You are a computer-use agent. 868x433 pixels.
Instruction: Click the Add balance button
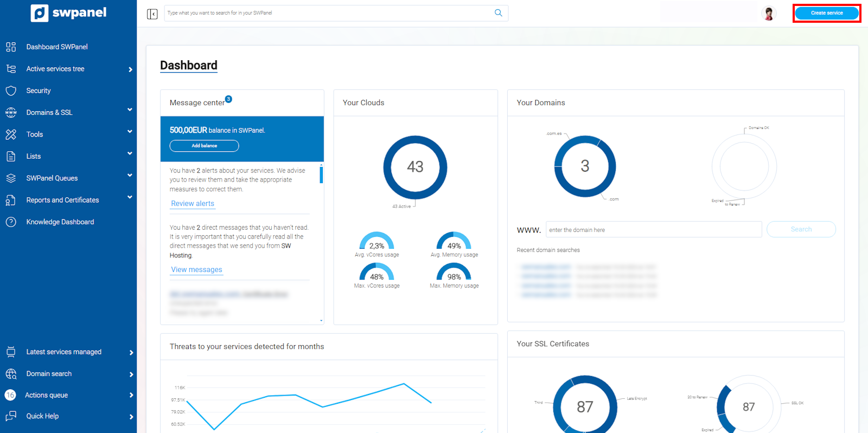click(204, 146)
